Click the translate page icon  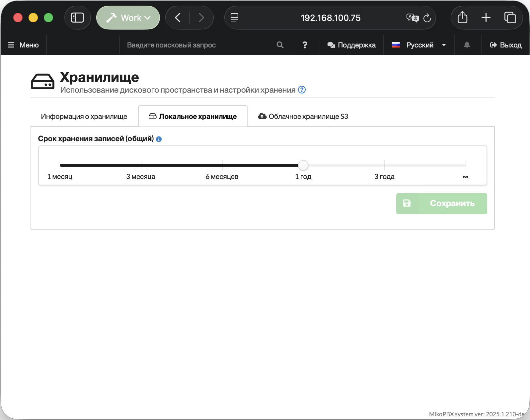[x=413, y=18]
